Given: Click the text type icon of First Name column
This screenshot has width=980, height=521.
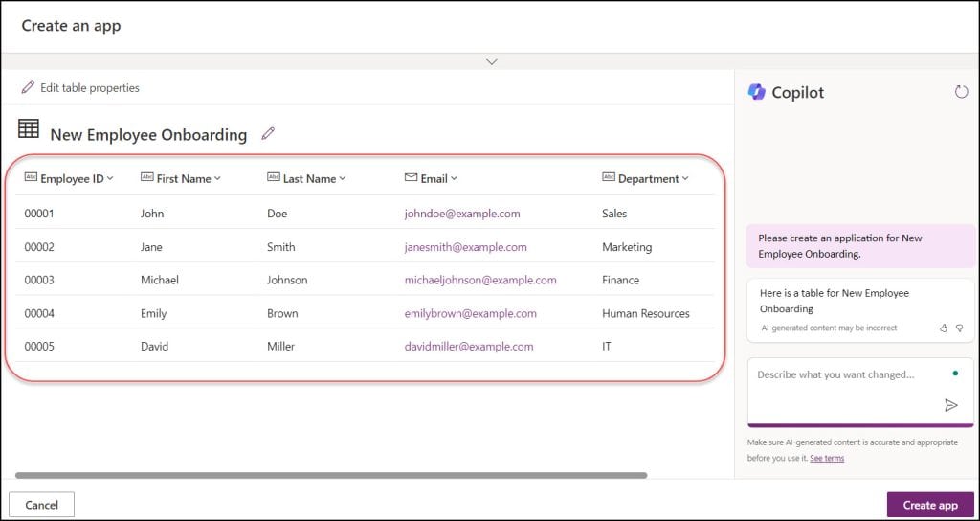Looking at the screenshot, I should point(146,177).
